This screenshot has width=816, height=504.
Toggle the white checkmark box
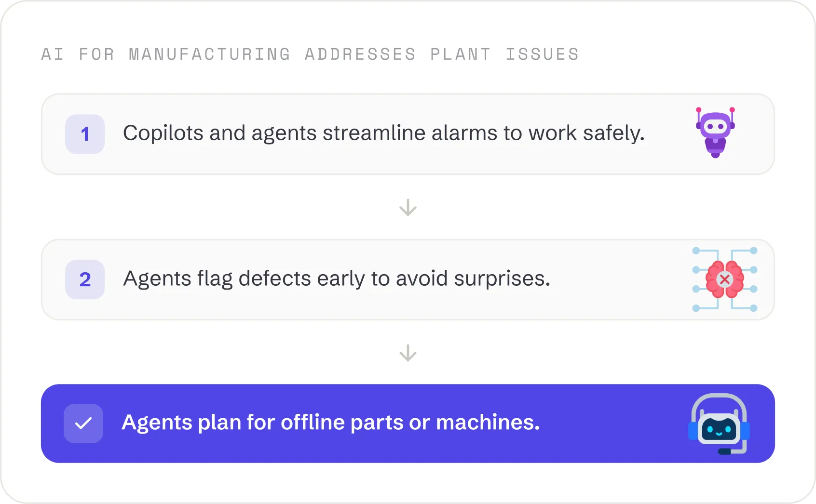click(x=83, y=424)
